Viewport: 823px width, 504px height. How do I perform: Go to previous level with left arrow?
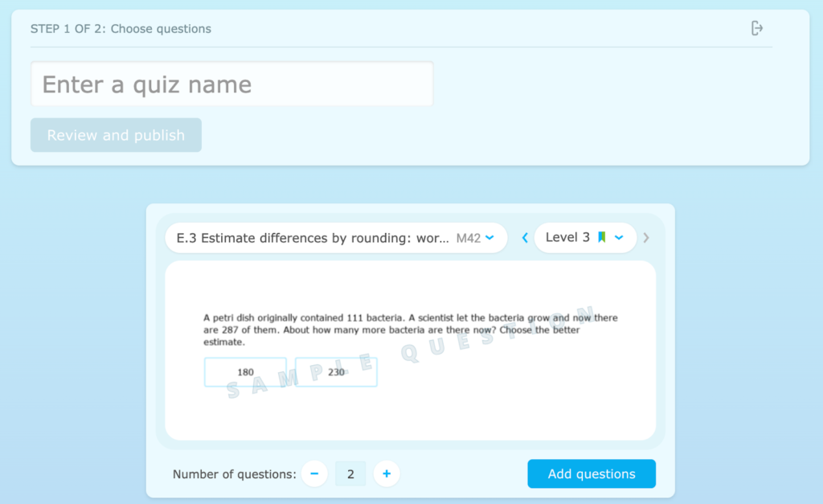[525, 238]
